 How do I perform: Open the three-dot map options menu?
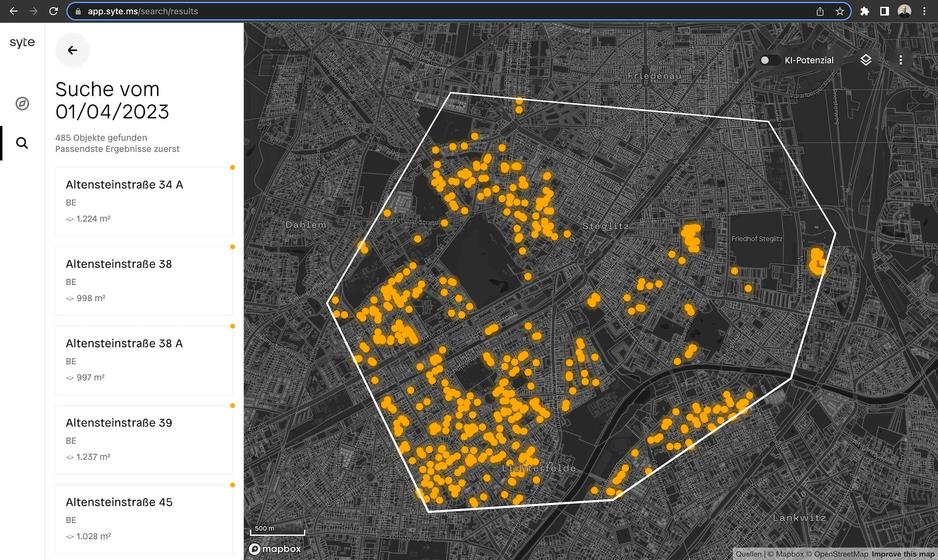(900, 60)
